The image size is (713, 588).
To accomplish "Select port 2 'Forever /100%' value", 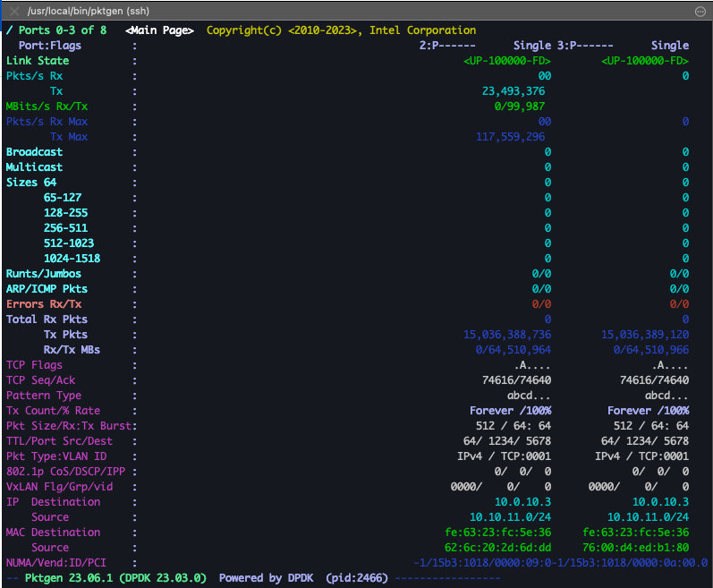I will coord(510,411).
